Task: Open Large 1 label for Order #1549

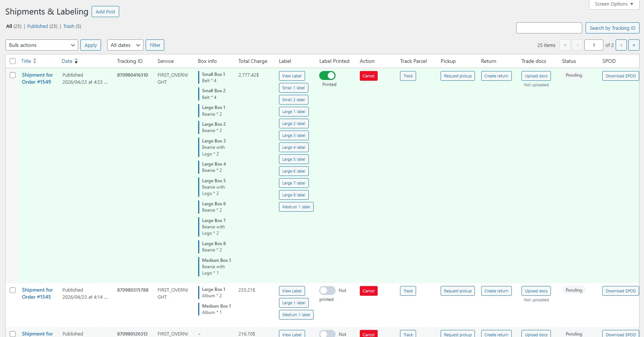Action: 294,112
